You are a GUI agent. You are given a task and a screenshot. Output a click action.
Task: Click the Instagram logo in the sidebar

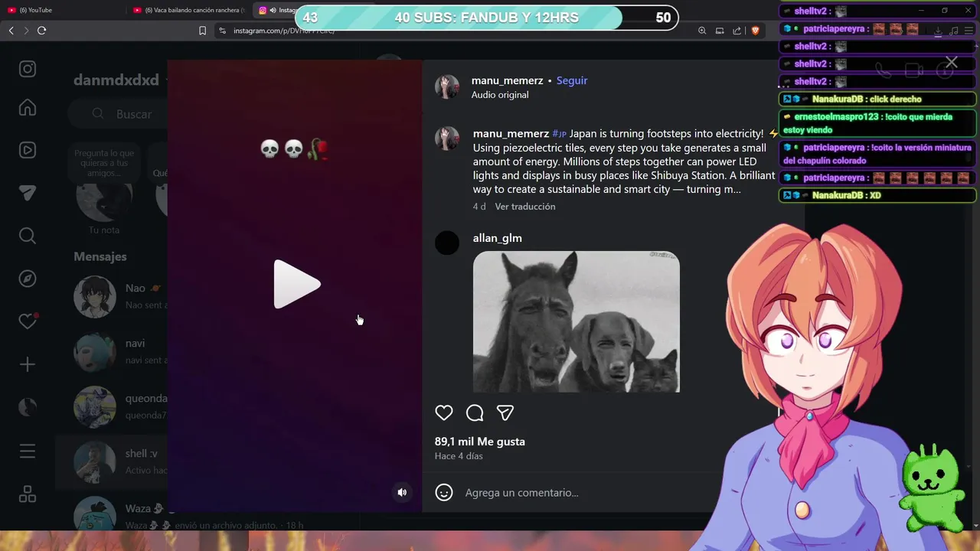click(x=28, y=69)
